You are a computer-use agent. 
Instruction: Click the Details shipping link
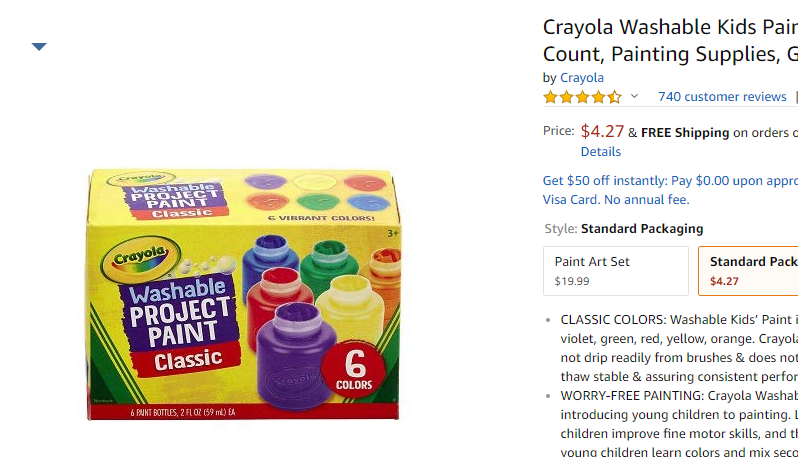pos(601,152)
